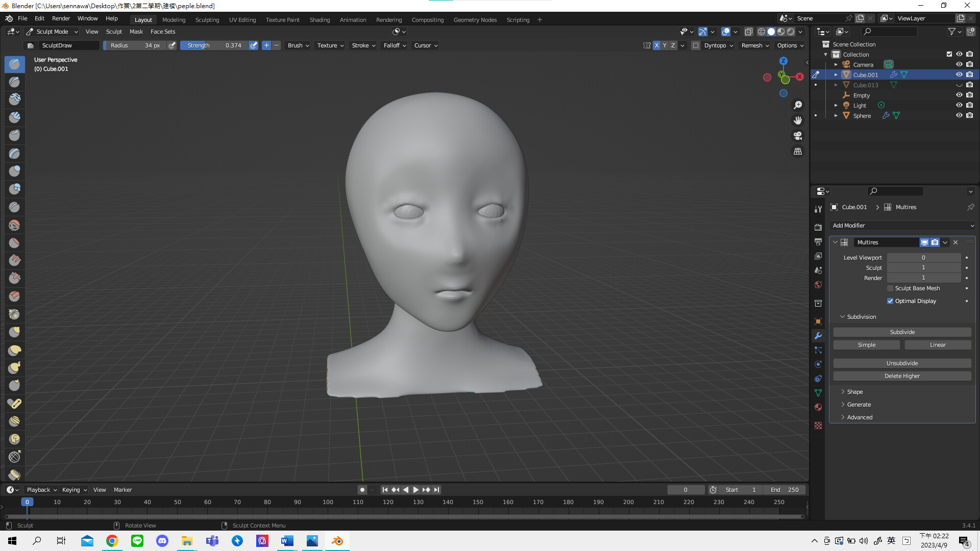Click the Delete Higher button
This screenshot has width=980, height=551.
[902, 376]
